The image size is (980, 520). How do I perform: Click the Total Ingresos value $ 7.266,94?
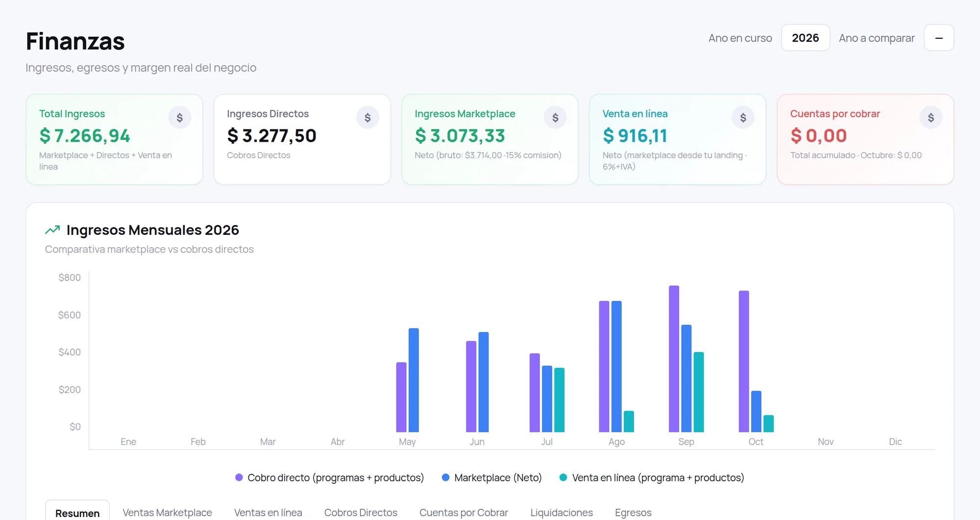click(x=85, y=136)
